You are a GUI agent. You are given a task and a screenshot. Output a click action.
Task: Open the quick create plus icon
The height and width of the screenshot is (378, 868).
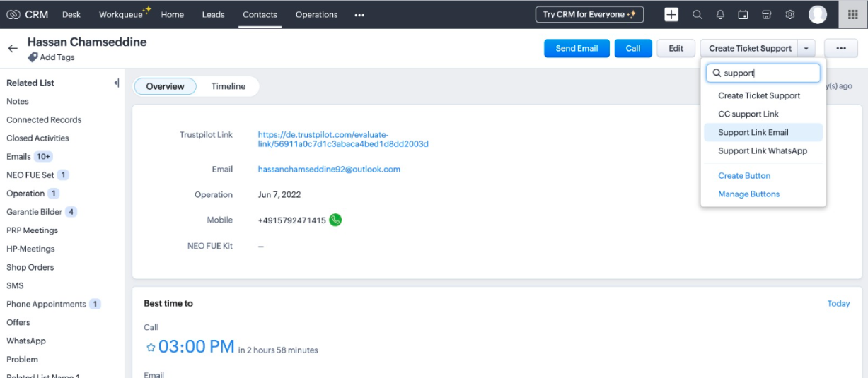point(671,14)
